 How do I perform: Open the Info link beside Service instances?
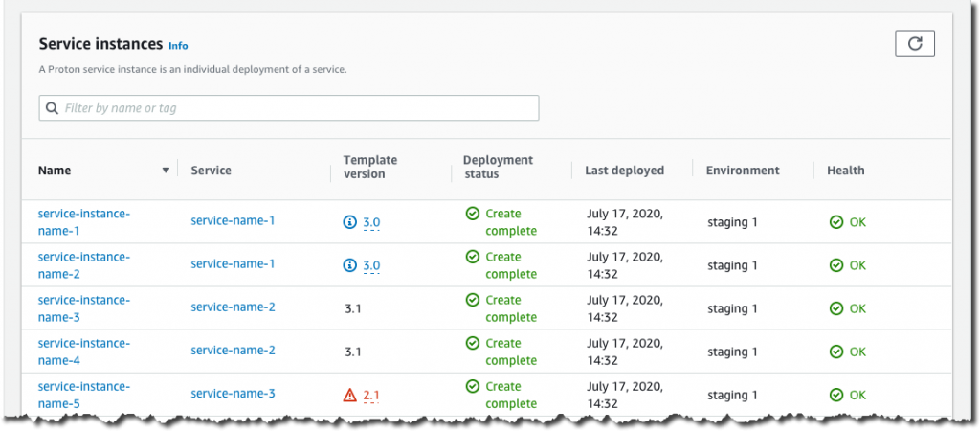click(x=178, y=45)
